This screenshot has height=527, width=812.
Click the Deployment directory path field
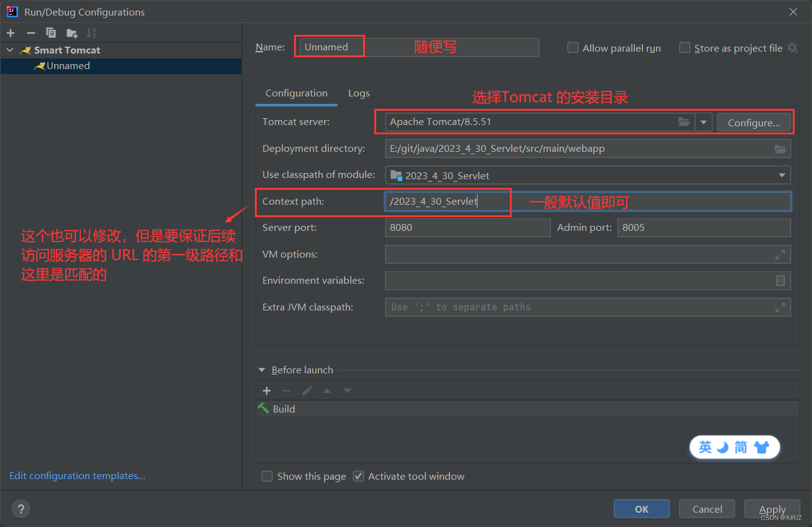point(588,149)
